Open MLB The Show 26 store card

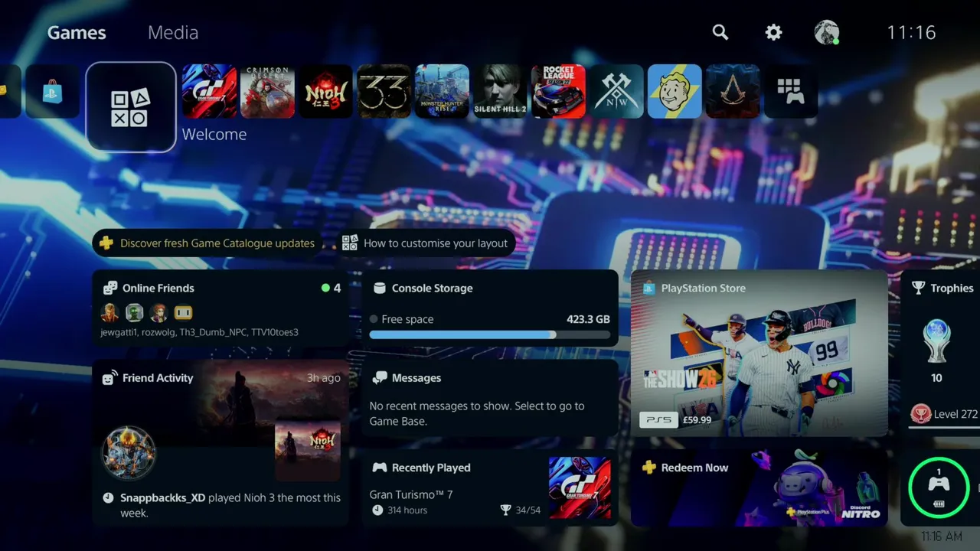759,353
